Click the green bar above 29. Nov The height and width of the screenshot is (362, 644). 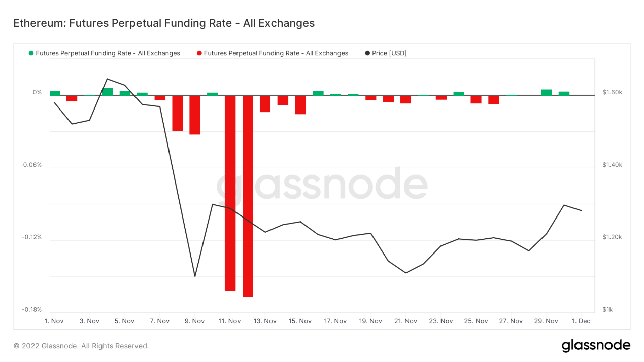[x=546, y=92]
